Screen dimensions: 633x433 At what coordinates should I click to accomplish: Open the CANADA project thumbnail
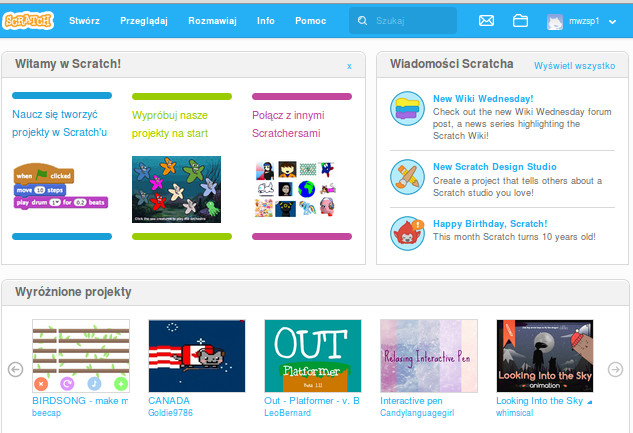coord(197,356)
